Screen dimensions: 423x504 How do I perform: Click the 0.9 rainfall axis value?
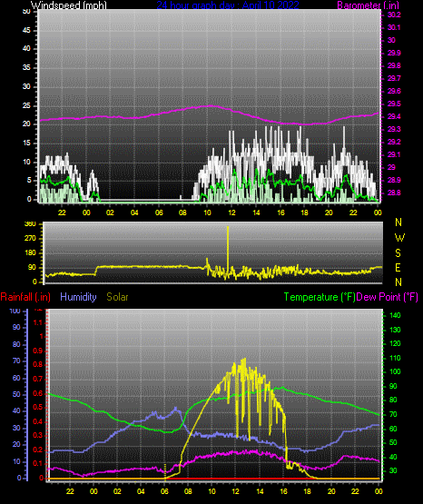tap(38, 351)
